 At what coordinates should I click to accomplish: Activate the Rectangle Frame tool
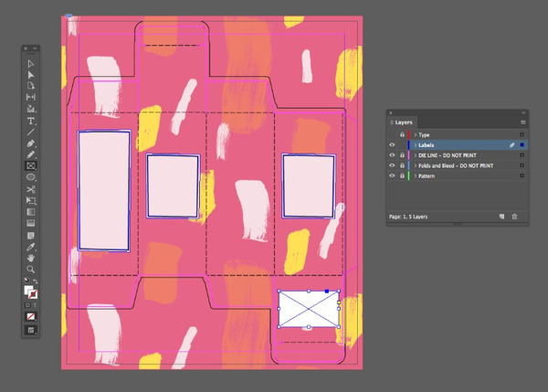[31, 166]
